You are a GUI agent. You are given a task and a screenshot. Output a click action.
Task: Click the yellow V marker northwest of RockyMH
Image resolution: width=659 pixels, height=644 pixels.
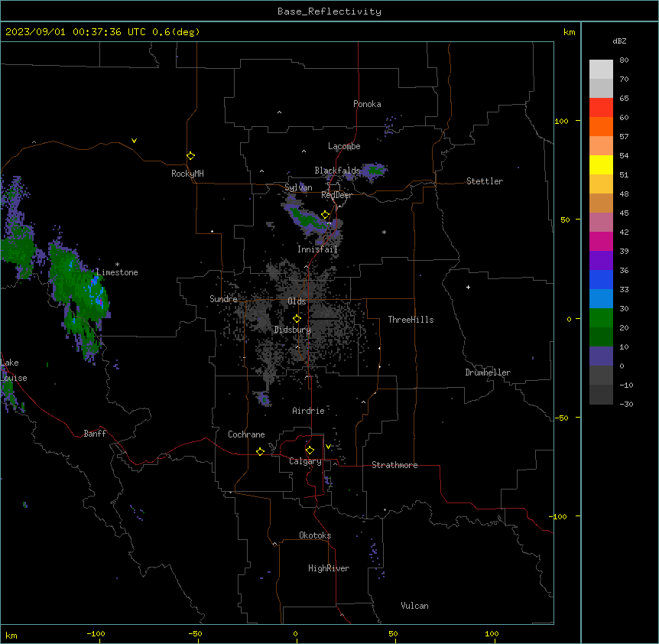coord(134,141)
